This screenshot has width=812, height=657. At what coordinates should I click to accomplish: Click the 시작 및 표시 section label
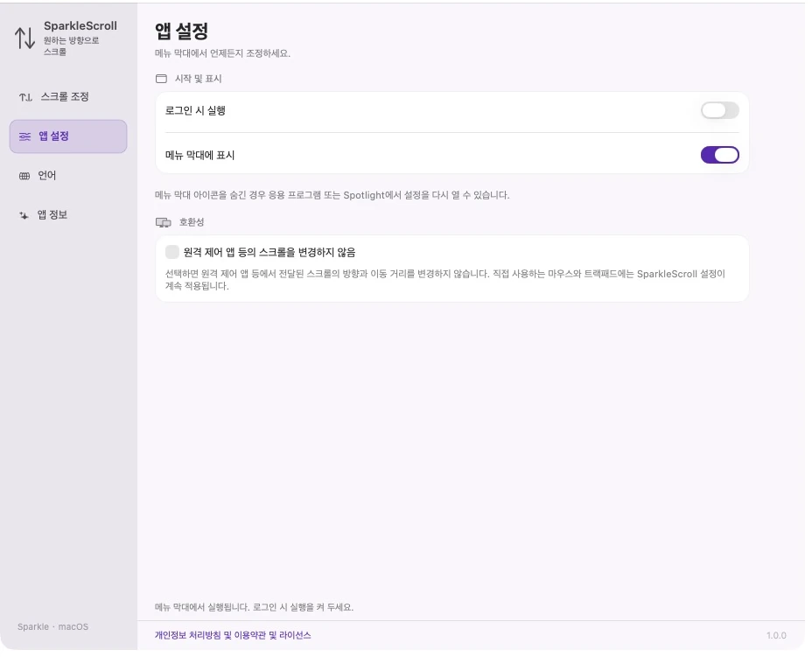[x=199, y=80]
